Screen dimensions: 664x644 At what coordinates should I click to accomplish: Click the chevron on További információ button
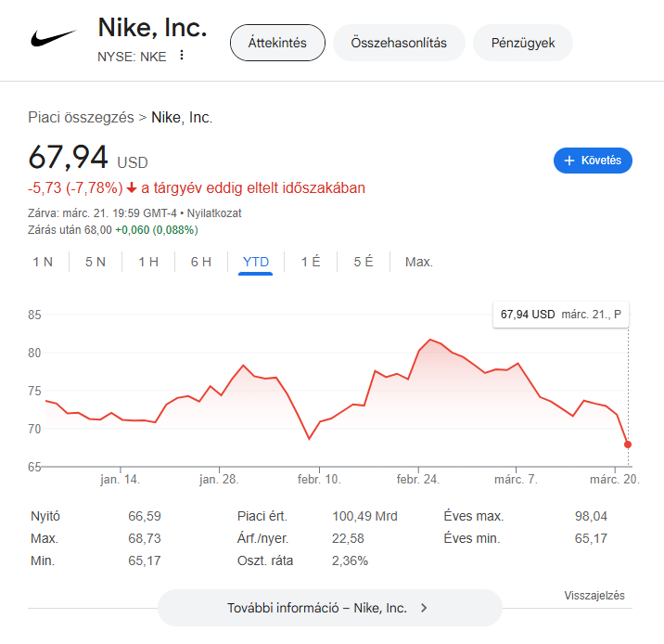pyautogui.click(x=424, y=609)
